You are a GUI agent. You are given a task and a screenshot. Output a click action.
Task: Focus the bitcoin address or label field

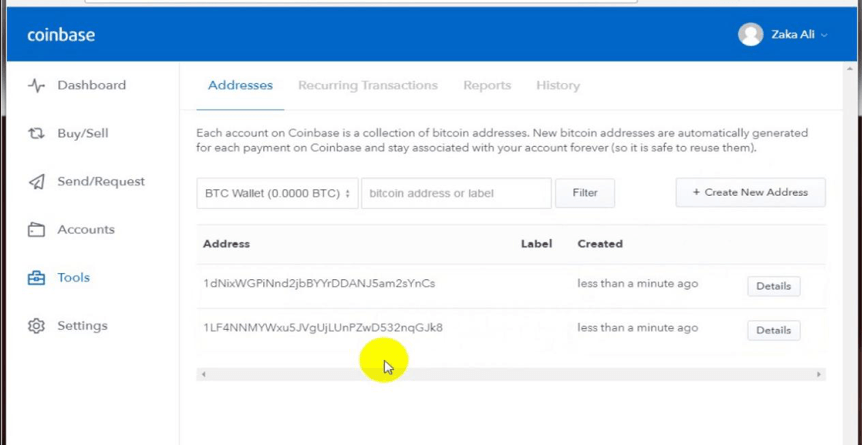456,193
